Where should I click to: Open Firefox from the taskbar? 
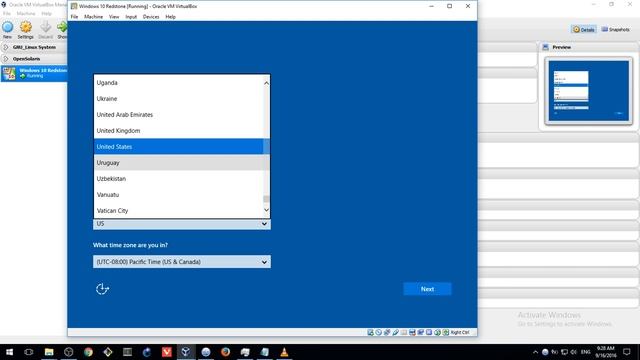point(225,352)
